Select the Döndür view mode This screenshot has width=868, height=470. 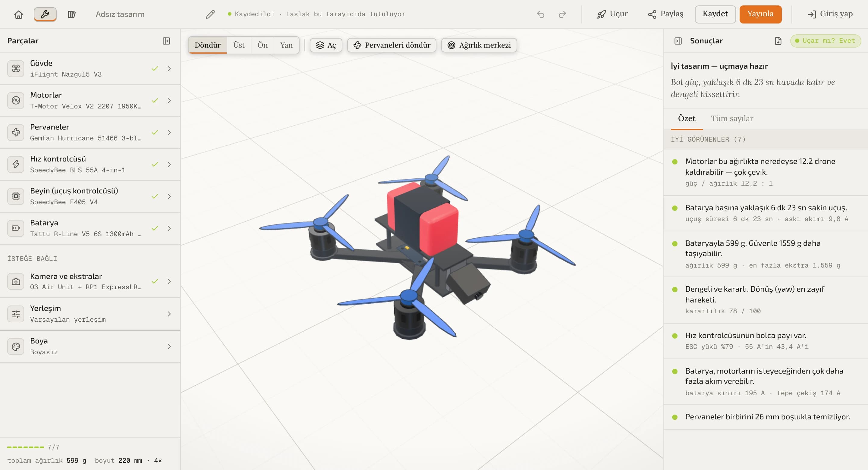point(208,45)
